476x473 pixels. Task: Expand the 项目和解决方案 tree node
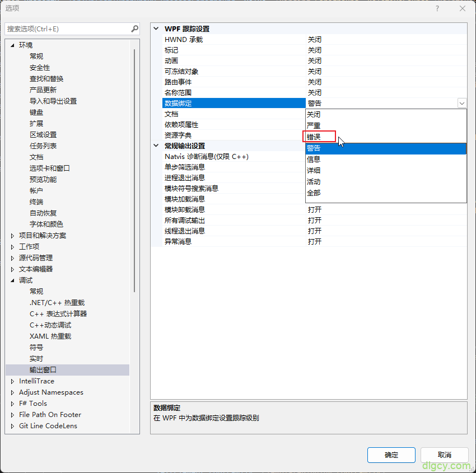tap(13, 236)
